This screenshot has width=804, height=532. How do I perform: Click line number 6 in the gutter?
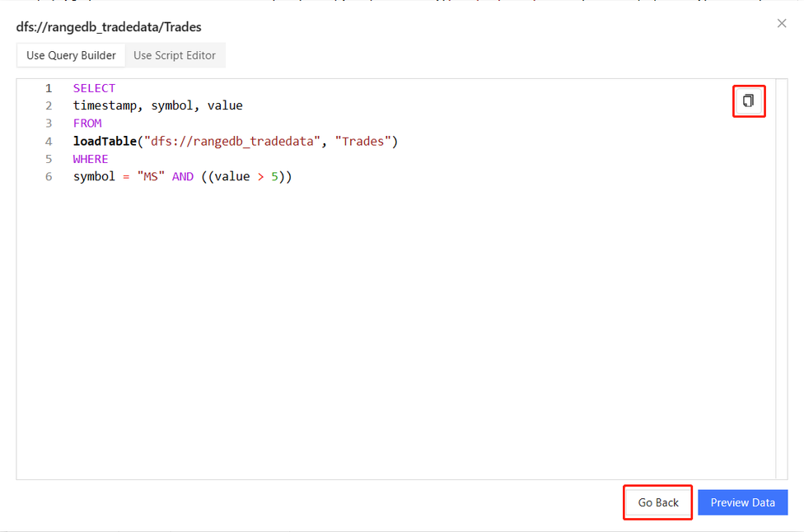[49, 176]
